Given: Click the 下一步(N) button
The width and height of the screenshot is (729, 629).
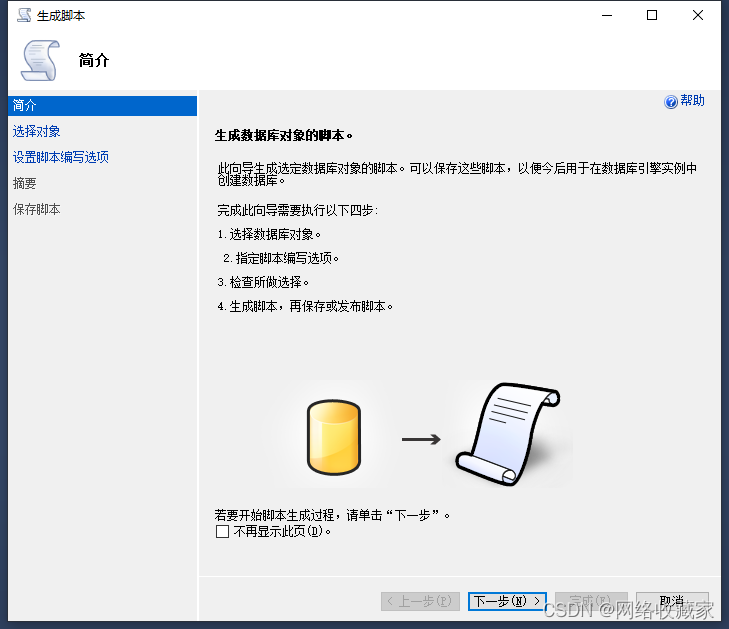Looking at the screenshot, I should [507, 602].
